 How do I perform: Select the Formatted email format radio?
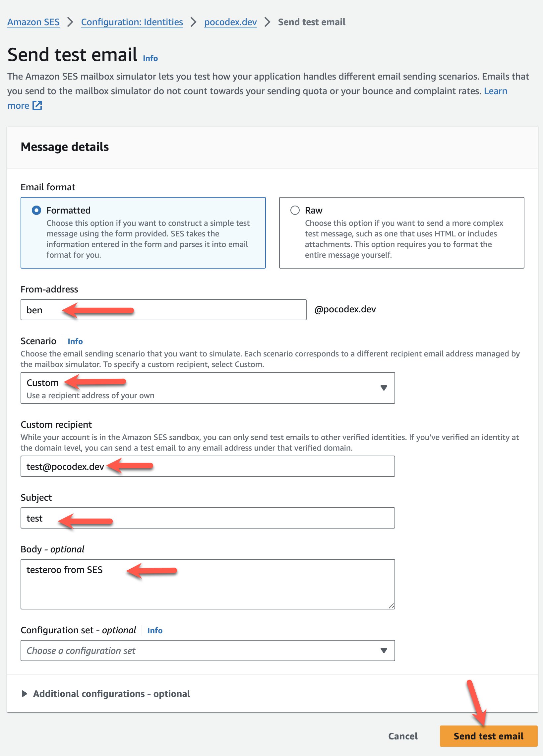coord(36,210)
